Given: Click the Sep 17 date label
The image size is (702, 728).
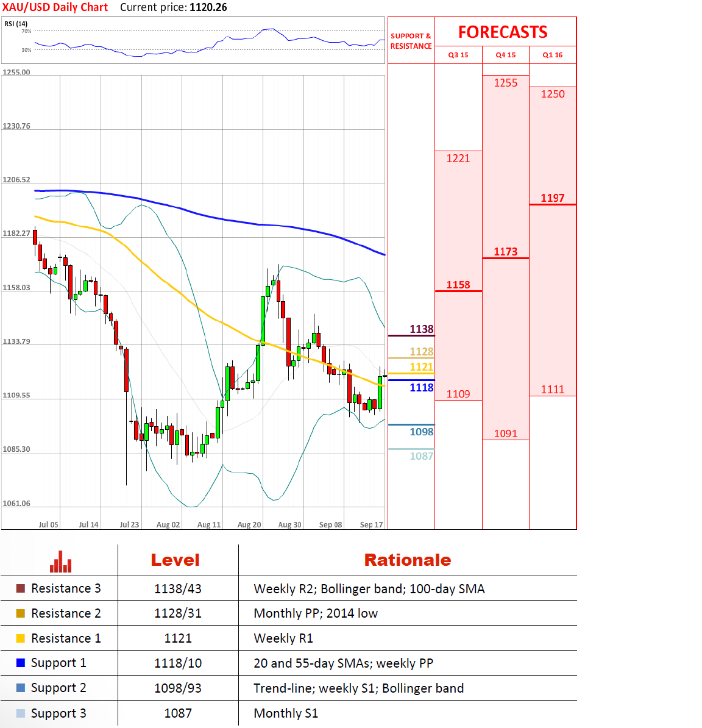Looking at the screenshot, I should tap(371, 524).
